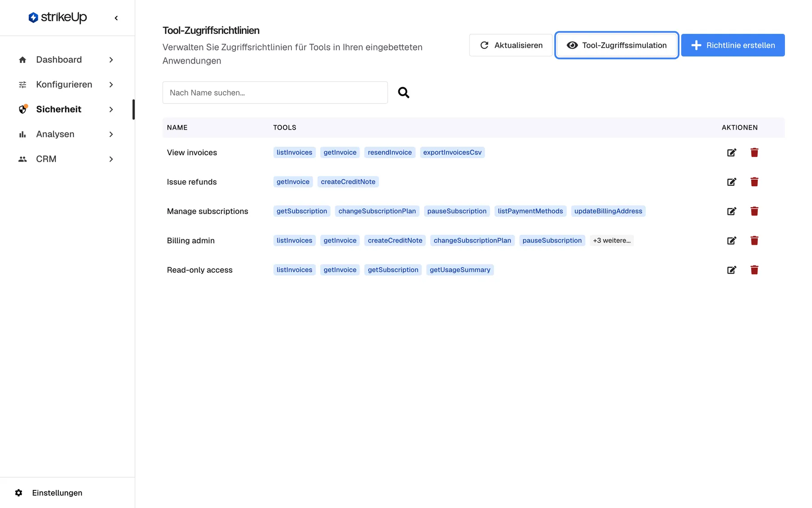Viewport: 812px width, 508px height.
Task: Click the exportInvoicesCsv tool tag
Action: pos(452,153)
